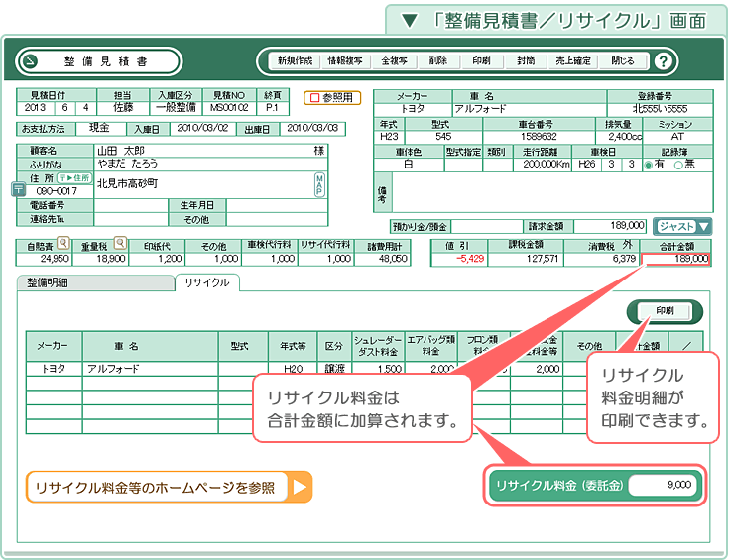Click the 見積NO field MS00102
This screenshot has height=560, width=729.
[x=229, y=108]
